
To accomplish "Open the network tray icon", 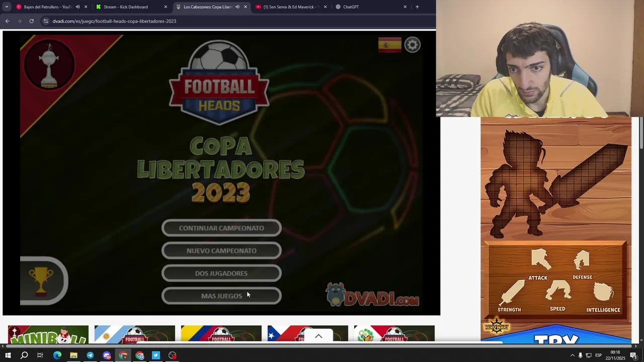I will point(589,355).
